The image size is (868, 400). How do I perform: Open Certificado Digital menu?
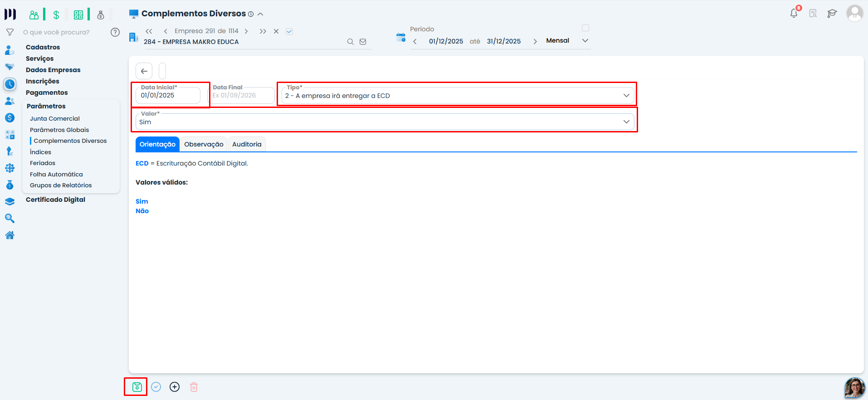(55, 200)
